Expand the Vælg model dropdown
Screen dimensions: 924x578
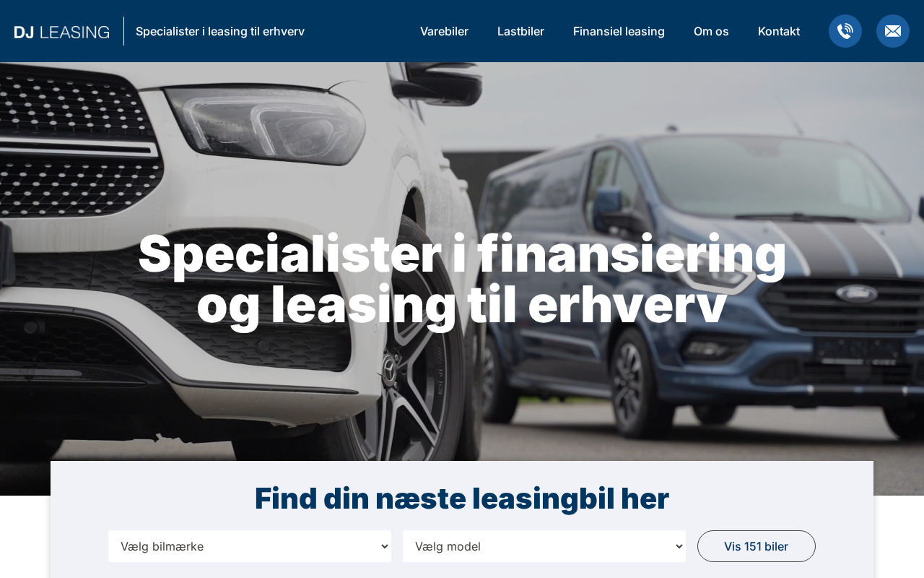tap(544, 546)
